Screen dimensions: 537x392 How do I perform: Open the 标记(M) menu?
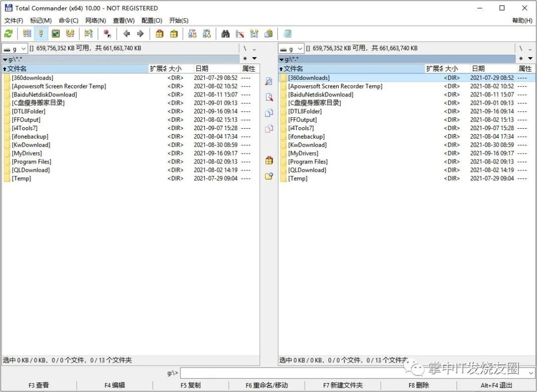click(41, 20)
